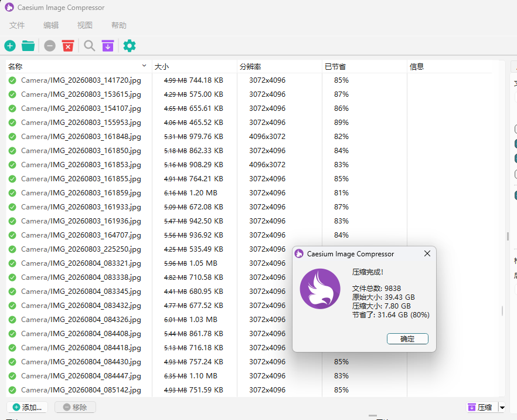Select row Camera/IMG_20260803_154107.jpg
Image resolution: width=517 pixels, height=420 pixels.
coord(249,109)
